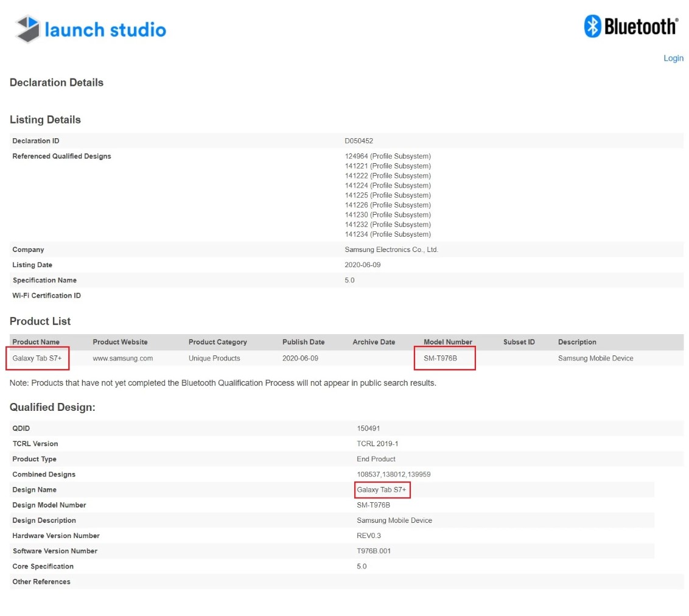The height and width of the screenshot is (616, 689).
Task: Select Listing Date value 2020-06-09
Action: [x=363, y=265]
